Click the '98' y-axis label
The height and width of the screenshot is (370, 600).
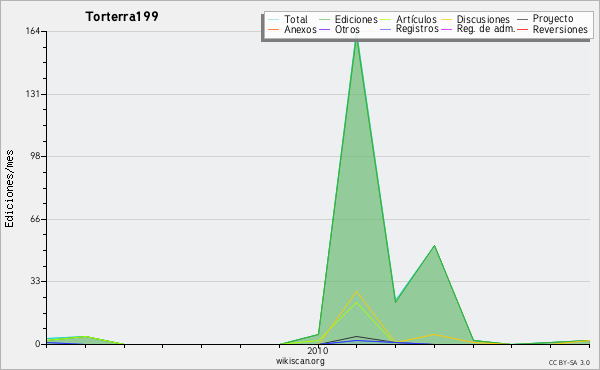tap(35, 156)
